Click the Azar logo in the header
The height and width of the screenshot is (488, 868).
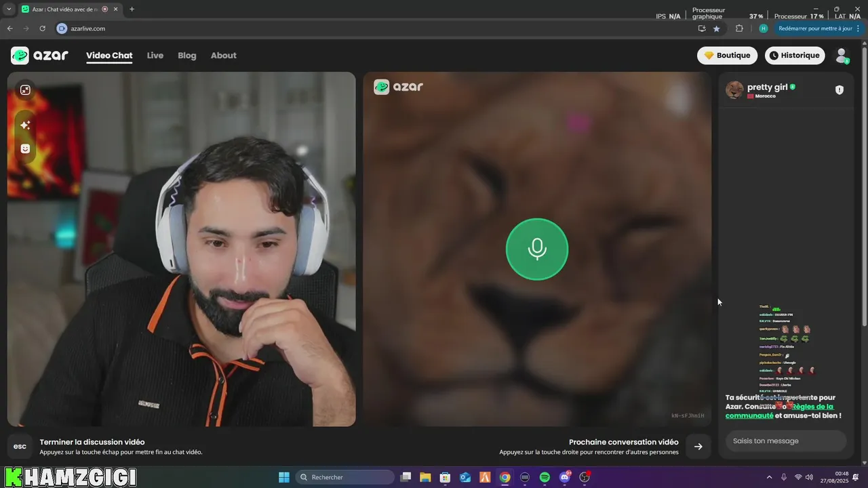pos(40,56)
